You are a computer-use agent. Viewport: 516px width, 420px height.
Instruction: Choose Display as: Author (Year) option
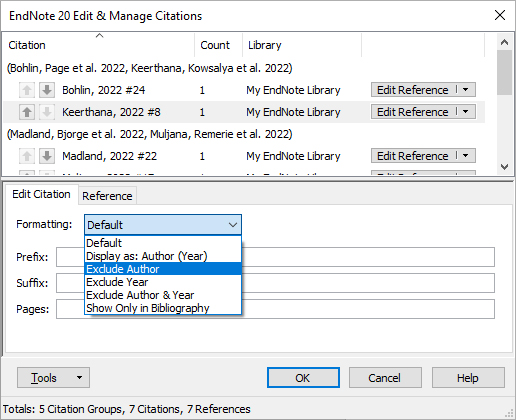pyautogui.click(x=163, y=256)
